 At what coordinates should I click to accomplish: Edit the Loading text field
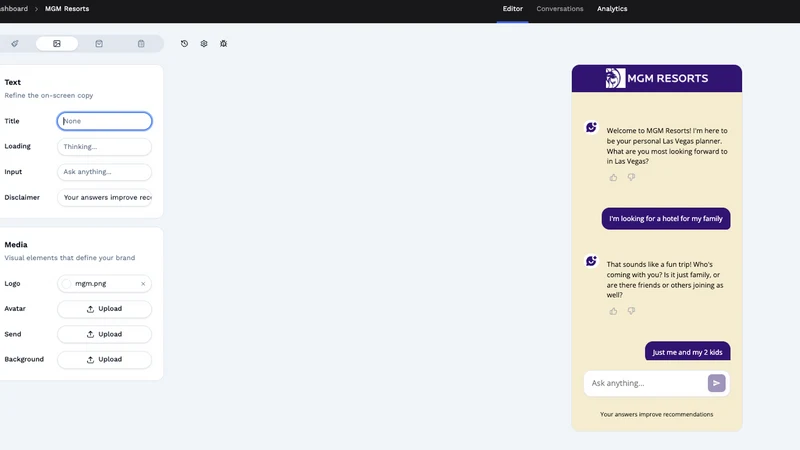pyautogui.click(x=104, y=146)
